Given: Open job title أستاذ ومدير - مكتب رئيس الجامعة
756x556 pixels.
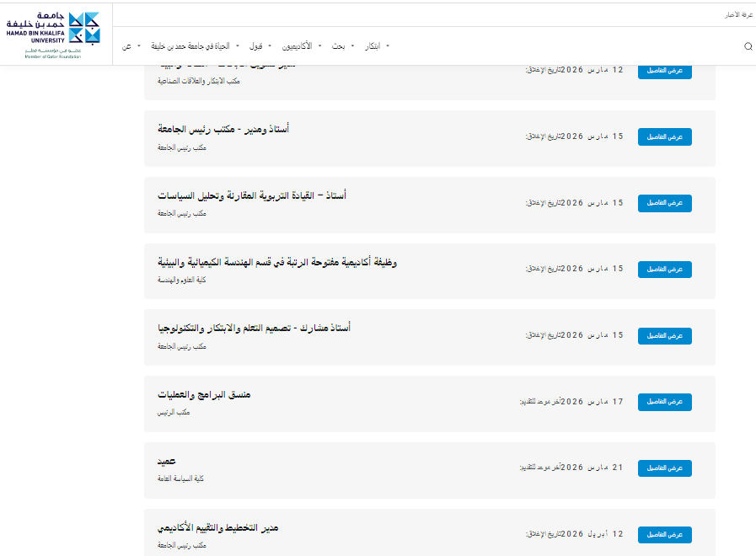Looking at the screenshot, I should [x=223, y=129].
